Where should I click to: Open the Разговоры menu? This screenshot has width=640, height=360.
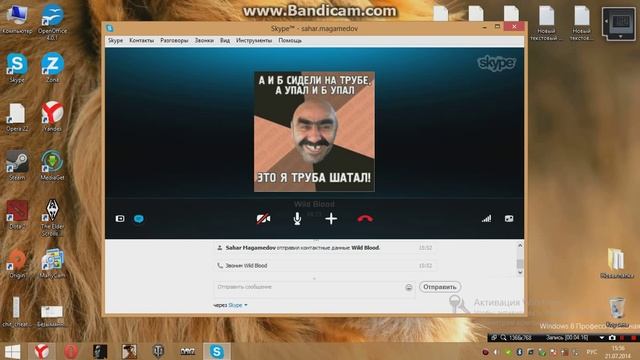tap(174, 40)
